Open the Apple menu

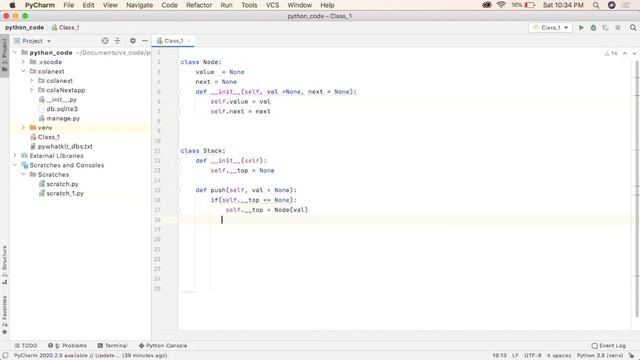[12, 5]
